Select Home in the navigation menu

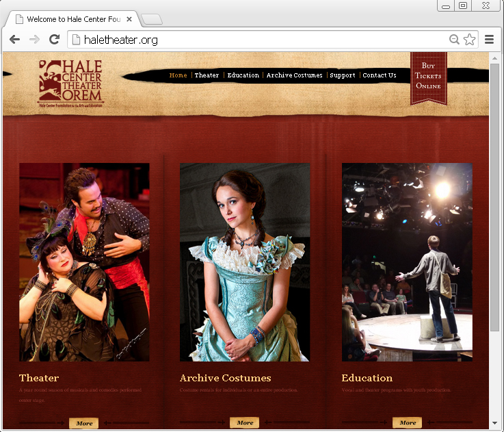coord(178,75)
